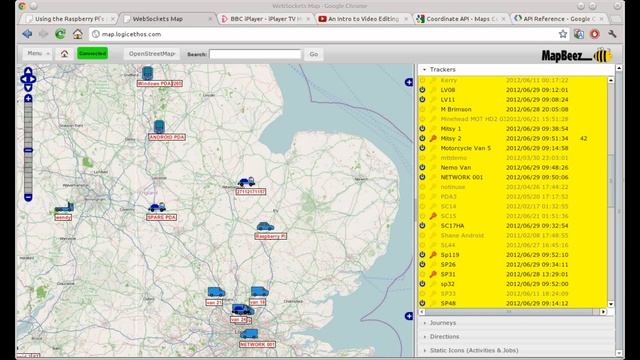Screen dimensions: 640x360
Task: Toggle the power icon for NETWORK 001
Action: pos(422,177)
